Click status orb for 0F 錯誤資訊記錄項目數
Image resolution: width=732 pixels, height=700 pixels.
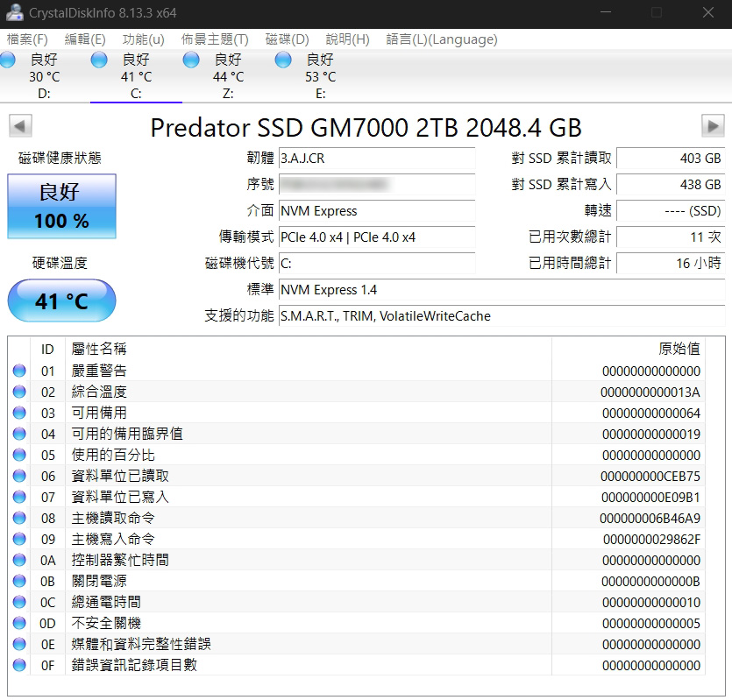(19, 665)
